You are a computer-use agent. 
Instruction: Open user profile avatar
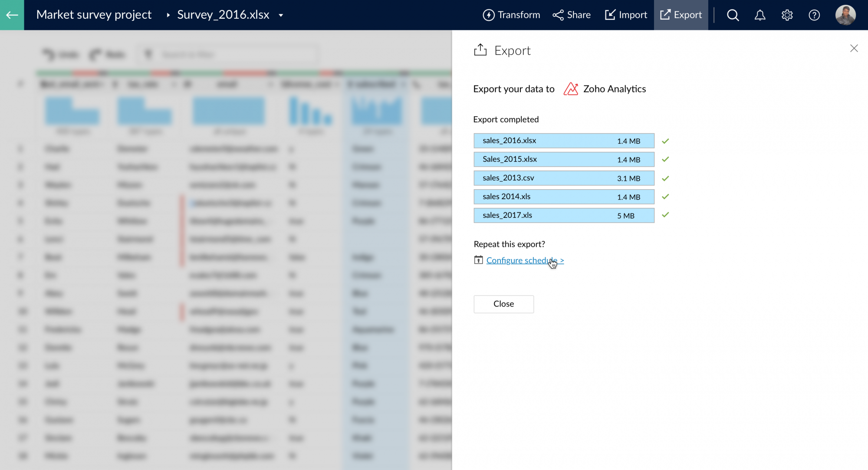845,15
